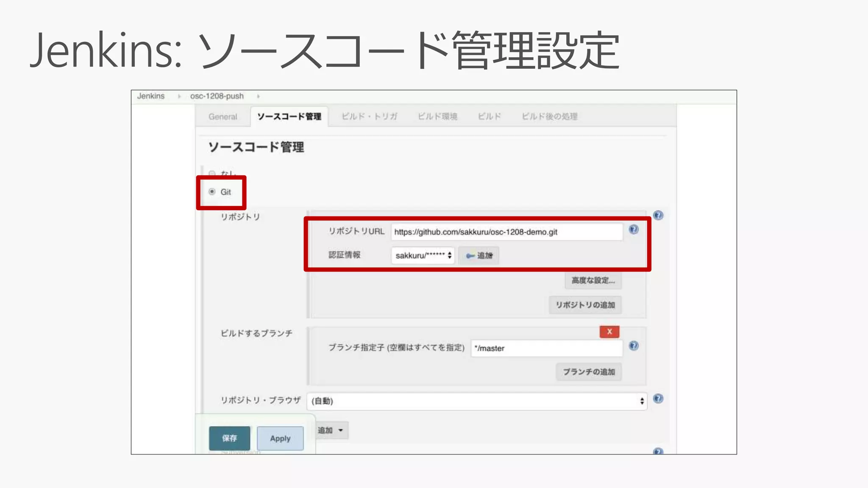Click breadcrumb arrow after osc-1208-push
Image resolution: width=868 pixels, height=488 pixels.
click(258, 97)
